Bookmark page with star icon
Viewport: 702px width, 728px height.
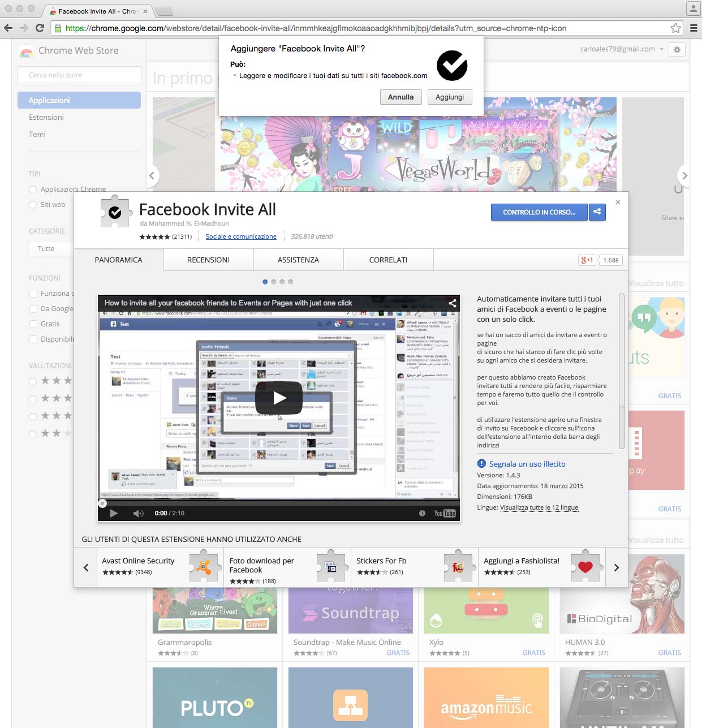tap(675, 28)
